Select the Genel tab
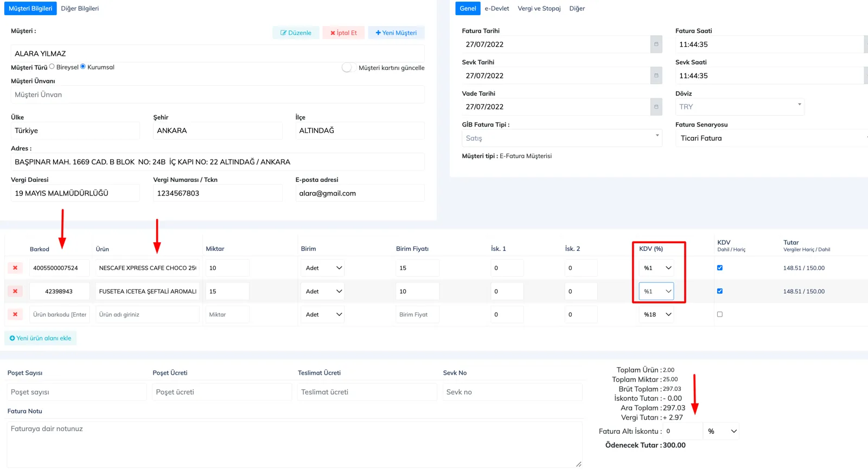 [468, 8]
